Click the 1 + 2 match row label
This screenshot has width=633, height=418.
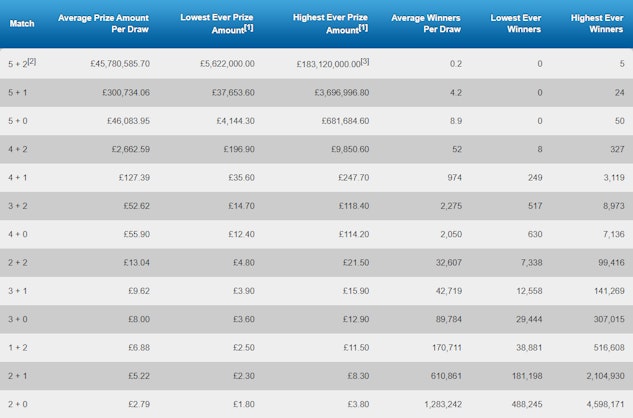pyautogui.click(x=18, y=347)
